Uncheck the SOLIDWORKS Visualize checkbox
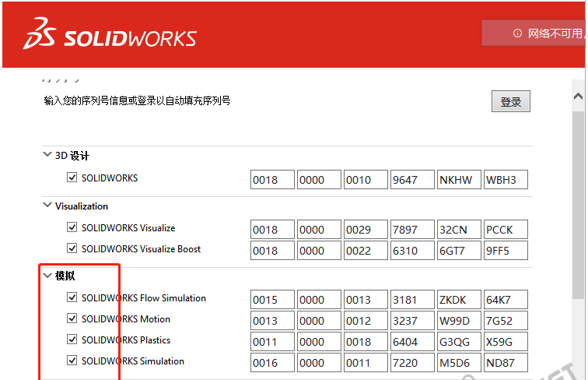This screenshot has width=588, height=380. tap(72, 227)
